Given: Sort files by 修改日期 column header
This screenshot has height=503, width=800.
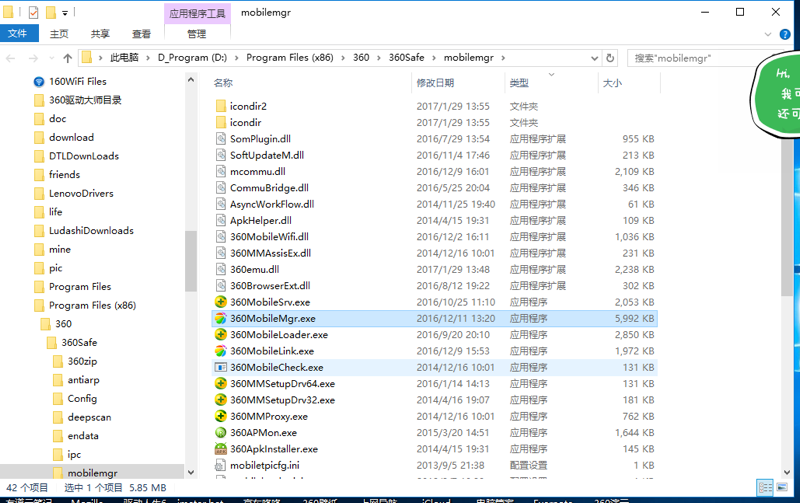Looking at the screenshot, I should 435,83.
